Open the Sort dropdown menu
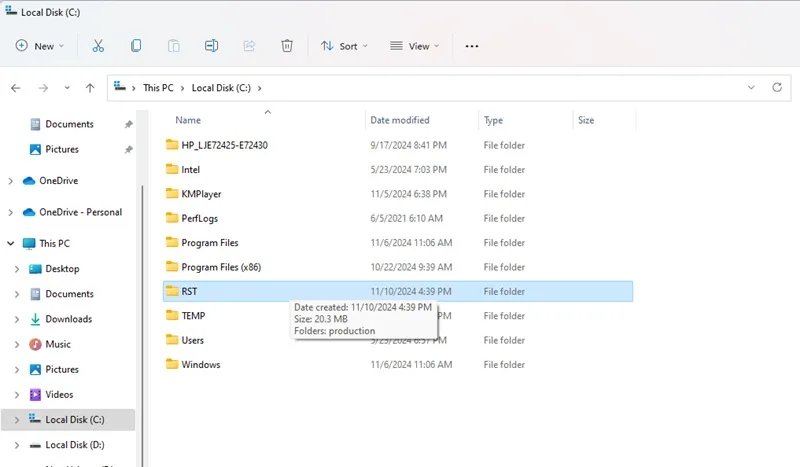800x467 pixels. pyautogui.click(x=344, y=46)
